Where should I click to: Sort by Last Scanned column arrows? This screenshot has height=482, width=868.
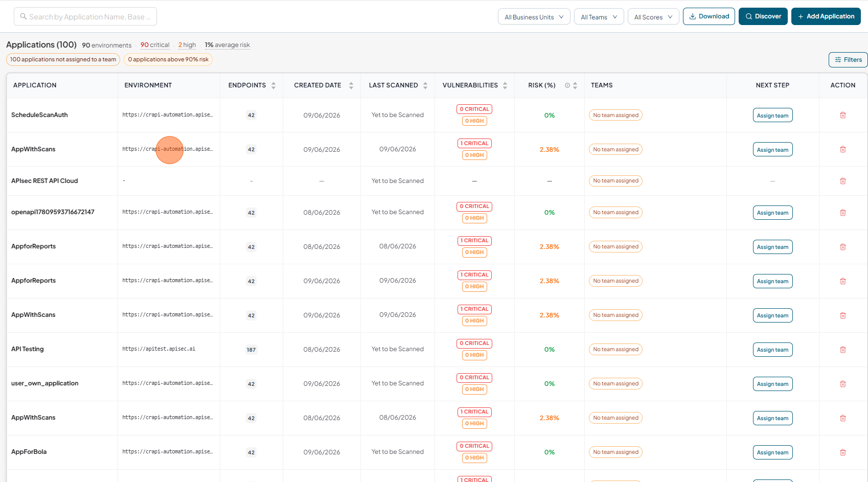[425, 85]
